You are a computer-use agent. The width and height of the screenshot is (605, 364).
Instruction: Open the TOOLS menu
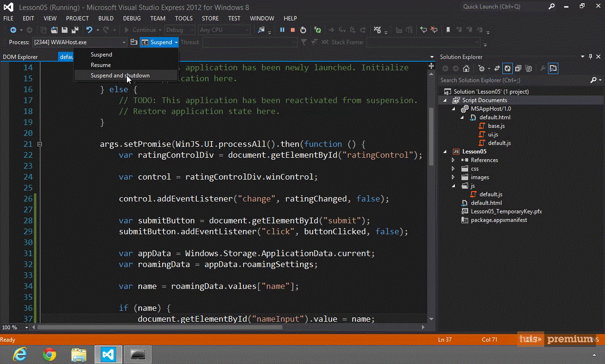click(183, 19)
